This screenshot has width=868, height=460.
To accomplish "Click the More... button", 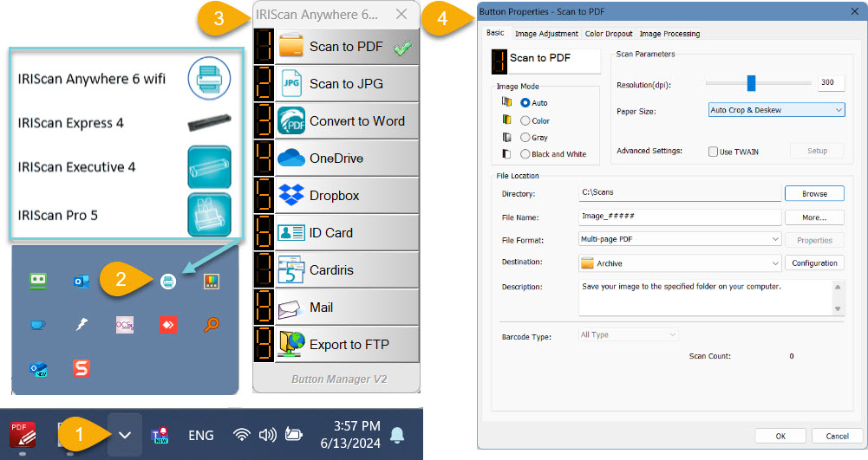I will [x=814, y=217].
